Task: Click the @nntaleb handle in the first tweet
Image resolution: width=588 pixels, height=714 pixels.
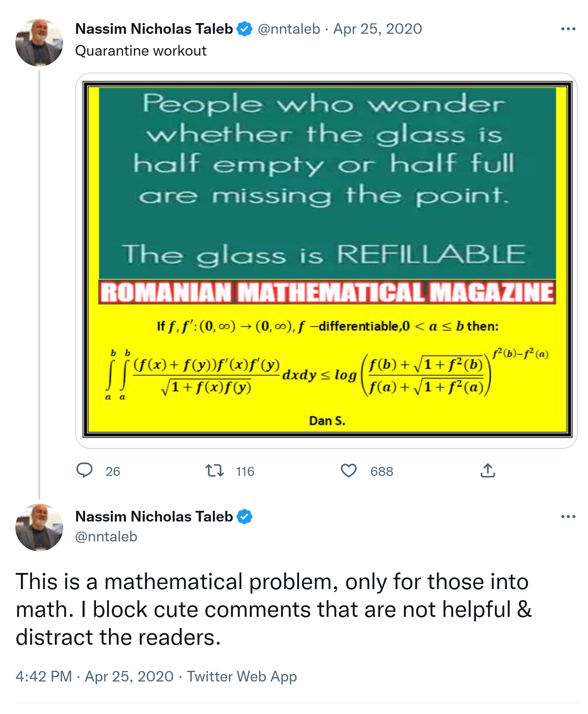Action: tap(289, 29)
